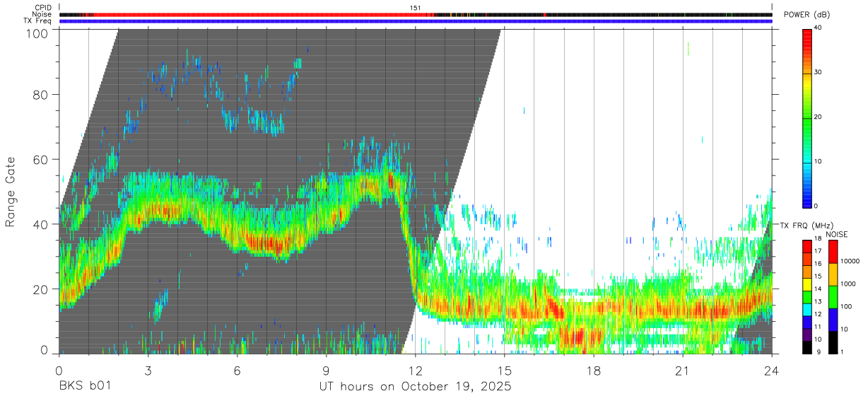This screenshot has width=868, height=401.
Task: Select the 100 tick on NOISE legend
Action: click(x=846, y=306)
